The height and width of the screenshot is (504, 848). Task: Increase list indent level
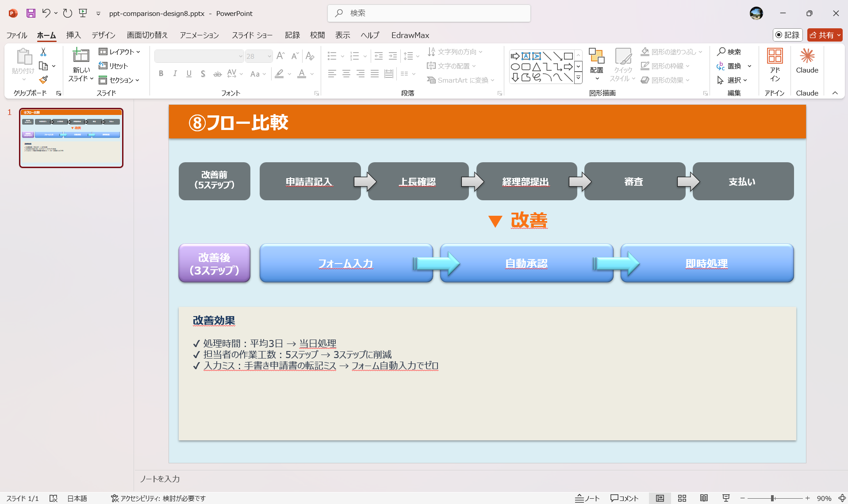click(x=393, y=56)
